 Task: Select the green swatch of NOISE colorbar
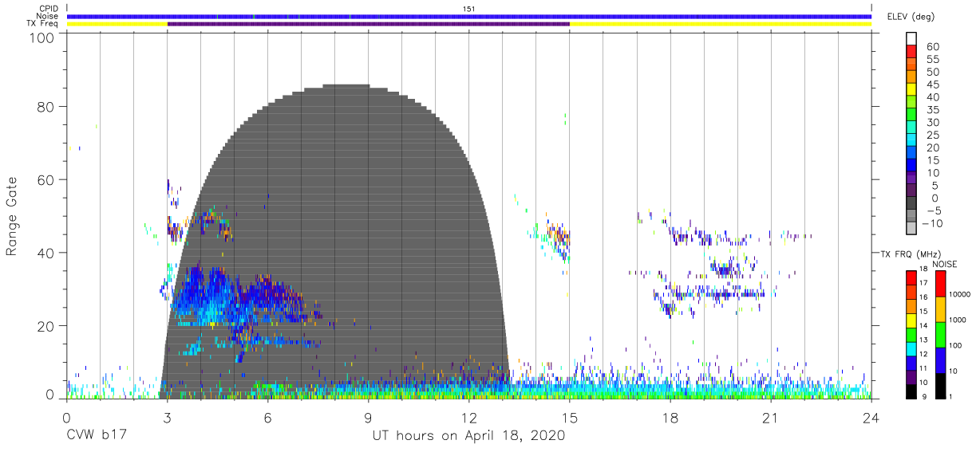pyautogui.click(x=940, y=335)
